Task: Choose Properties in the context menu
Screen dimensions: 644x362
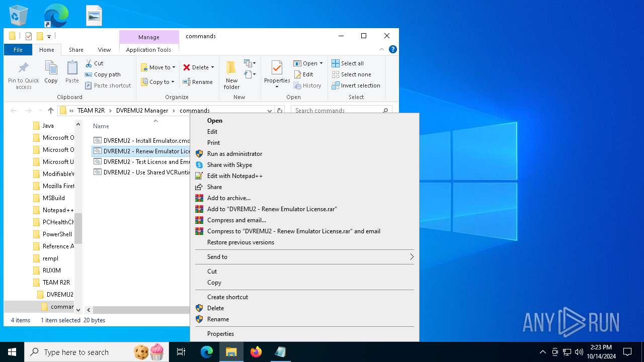Action: click(x=304, y=334)
